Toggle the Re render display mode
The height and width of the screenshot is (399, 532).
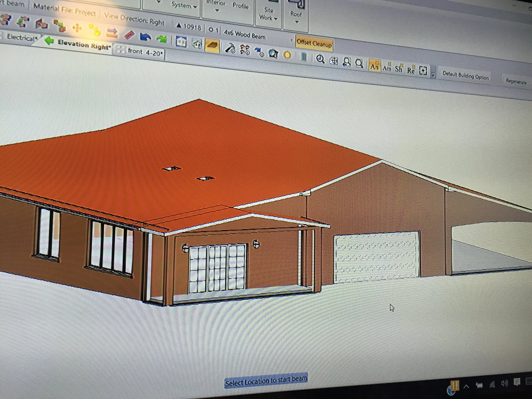[x=411, y=70]
